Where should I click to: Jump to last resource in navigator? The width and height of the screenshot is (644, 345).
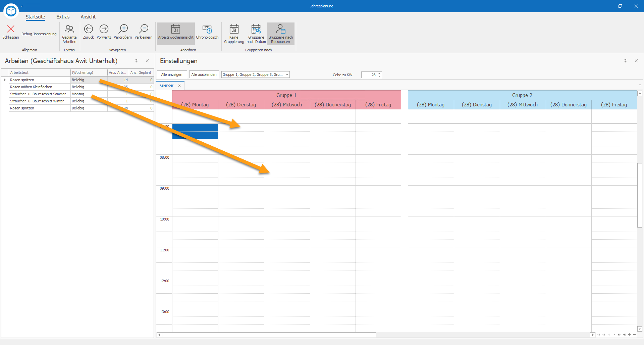624,335
